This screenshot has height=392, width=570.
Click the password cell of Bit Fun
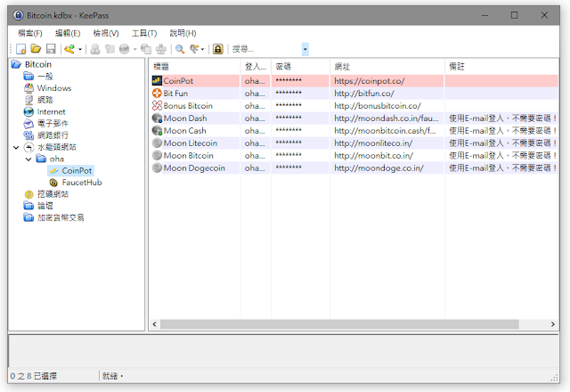[x=301, y=93]
